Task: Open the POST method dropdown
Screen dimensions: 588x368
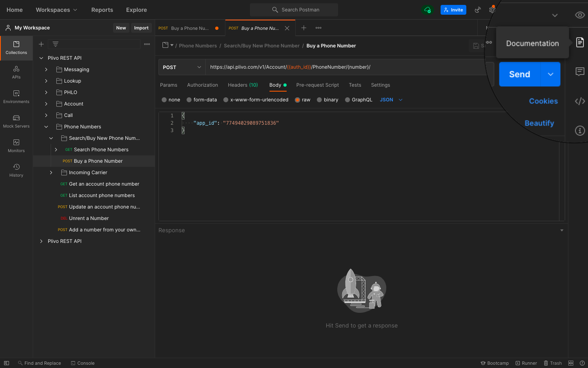Action: (182, 67)
